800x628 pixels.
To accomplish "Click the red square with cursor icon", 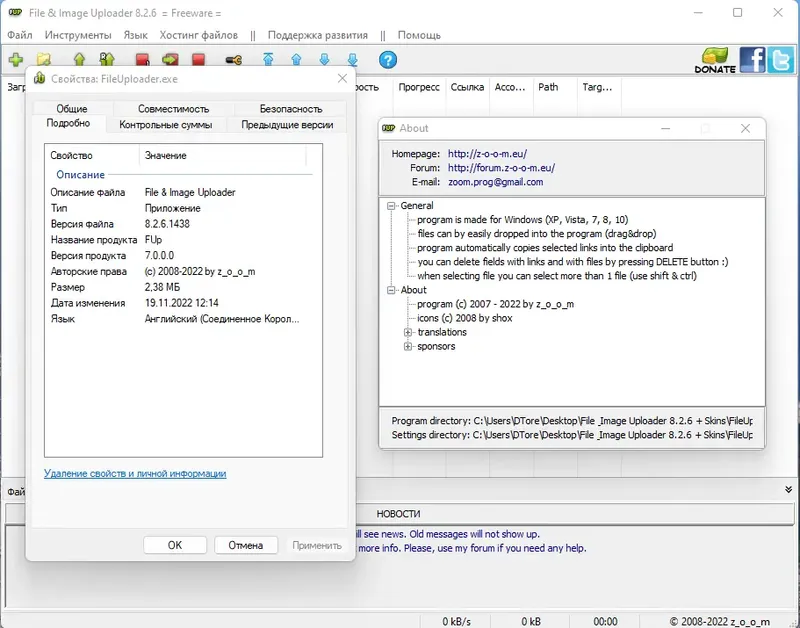I will point(143,60).
